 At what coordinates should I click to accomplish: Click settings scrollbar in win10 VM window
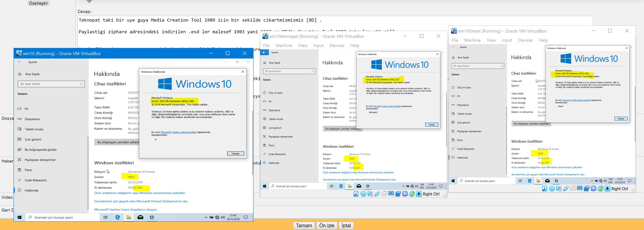[88, 173]
